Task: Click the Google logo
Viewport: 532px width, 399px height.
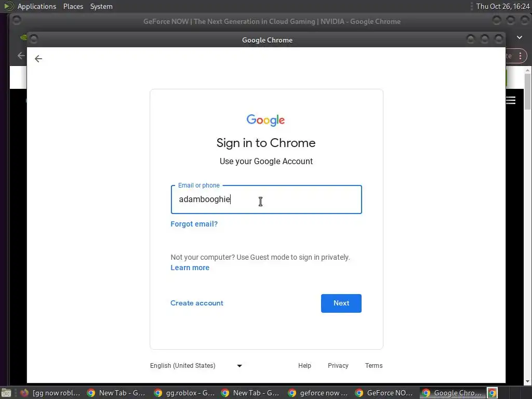Action: point(265,120)
